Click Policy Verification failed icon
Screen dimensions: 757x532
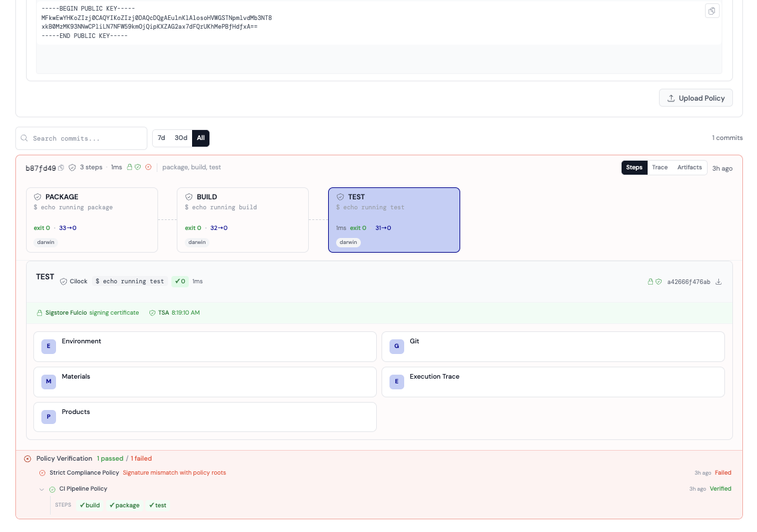coord(27,459)
